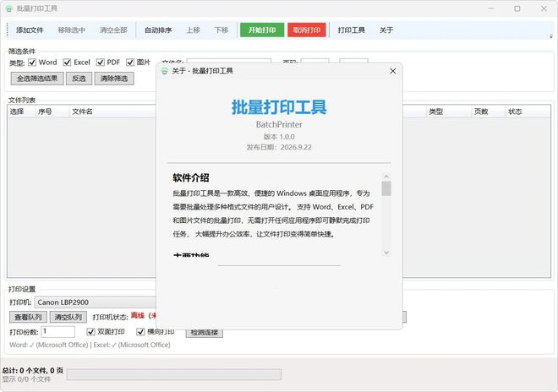Viewport: 558px width, 392px height.
Task: Click 检测连接 button
Action: pyautogui.click(x=205, y=332)
